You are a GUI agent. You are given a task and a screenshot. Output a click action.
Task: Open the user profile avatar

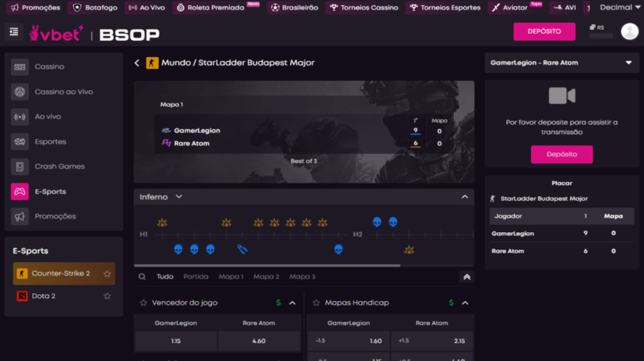629,32
